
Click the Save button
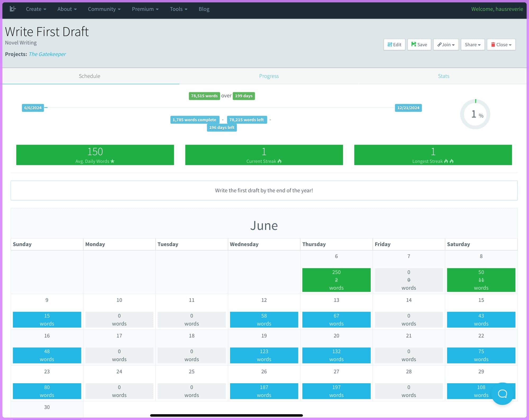[x=419, y=44]
